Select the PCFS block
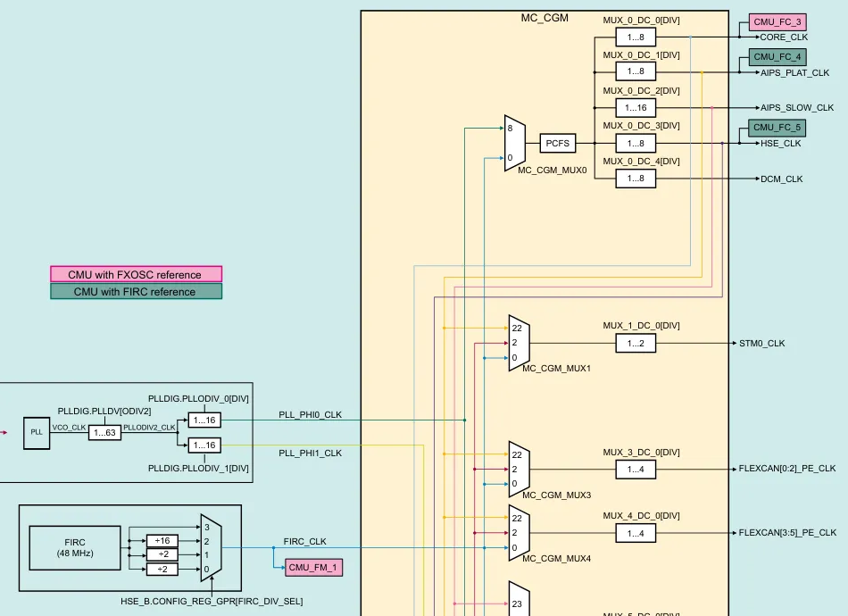This screenshot has height=616, width=848. (x=558, y=144)
